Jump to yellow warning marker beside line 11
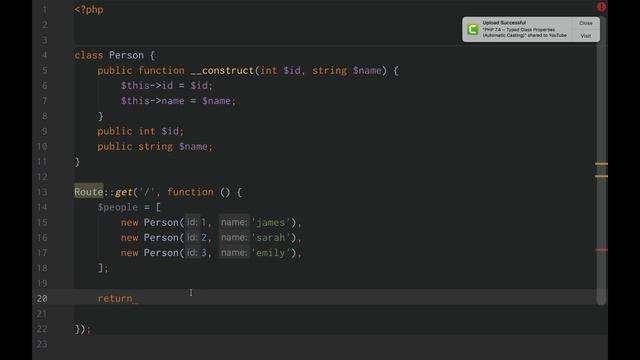 pos(601,164)
